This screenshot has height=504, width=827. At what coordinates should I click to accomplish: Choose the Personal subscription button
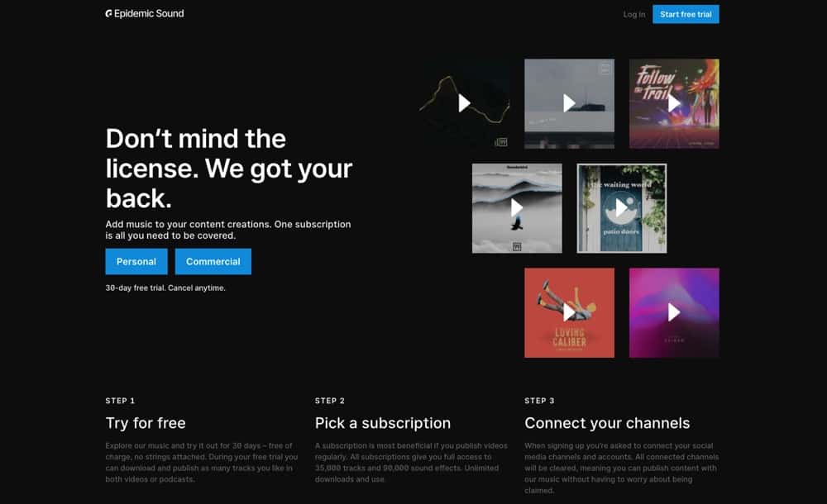coord(136,261)
